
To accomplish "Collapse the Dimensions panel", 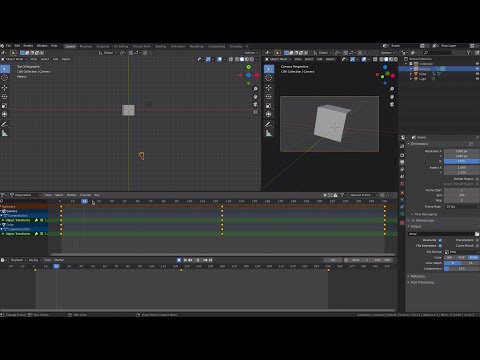I will coord(419,144).
